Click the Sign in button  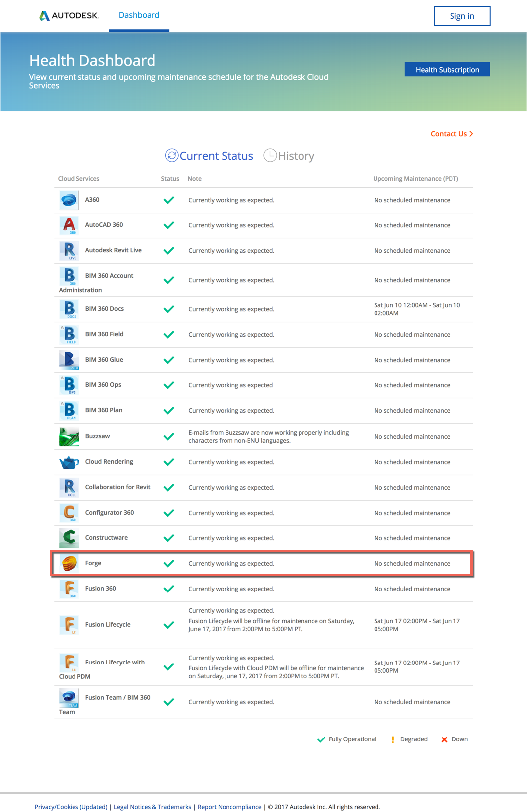click(x=462, y=16)
